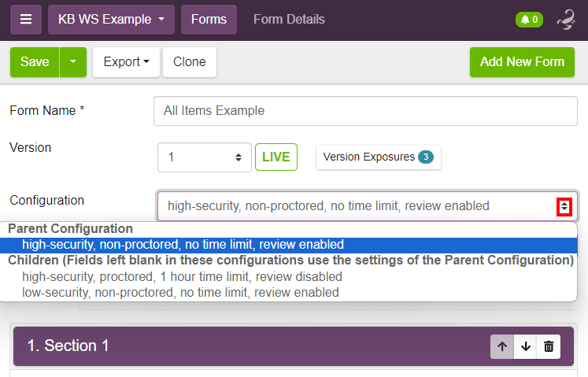
Task: Clone the current form
Action: click(190, 62)
